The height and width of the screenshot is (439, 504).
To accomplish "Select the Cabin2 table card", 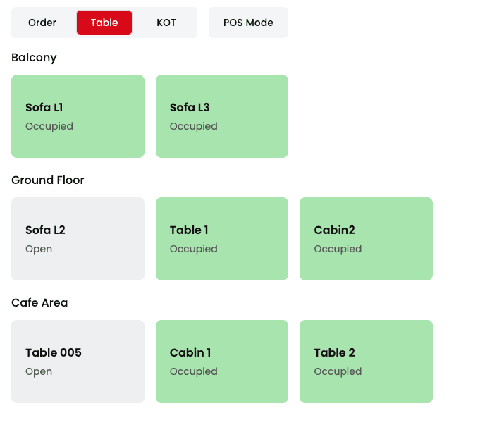I will (366, 238).
